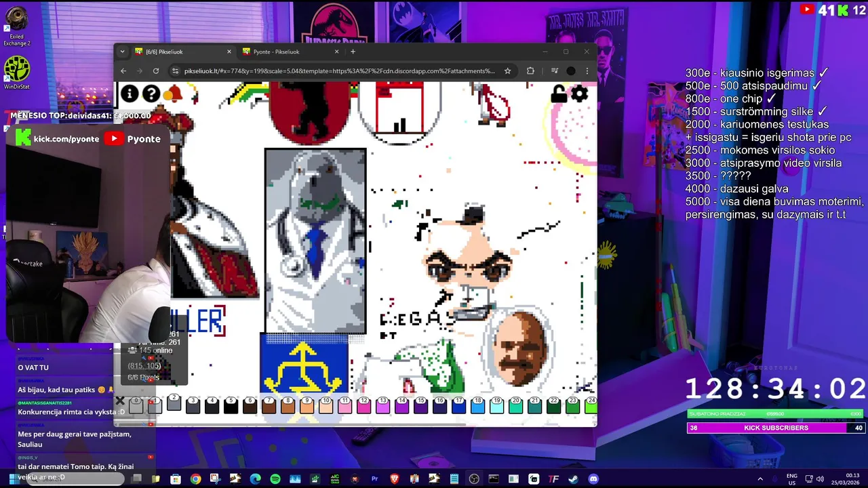Open the WinDirStat desktop icon
The height and width of the screenshot is (488, 868).
pyautogui.click(x=17, y=73)
